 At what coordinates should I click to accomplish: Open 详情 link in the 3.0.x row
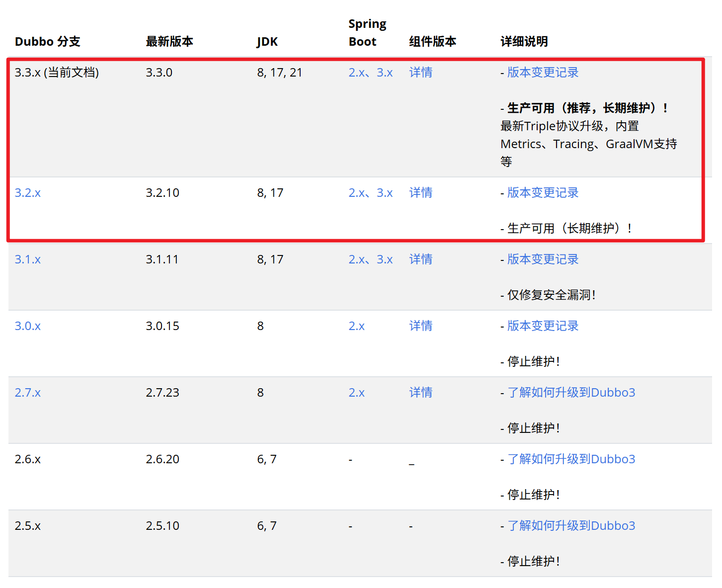pos(421,326)
